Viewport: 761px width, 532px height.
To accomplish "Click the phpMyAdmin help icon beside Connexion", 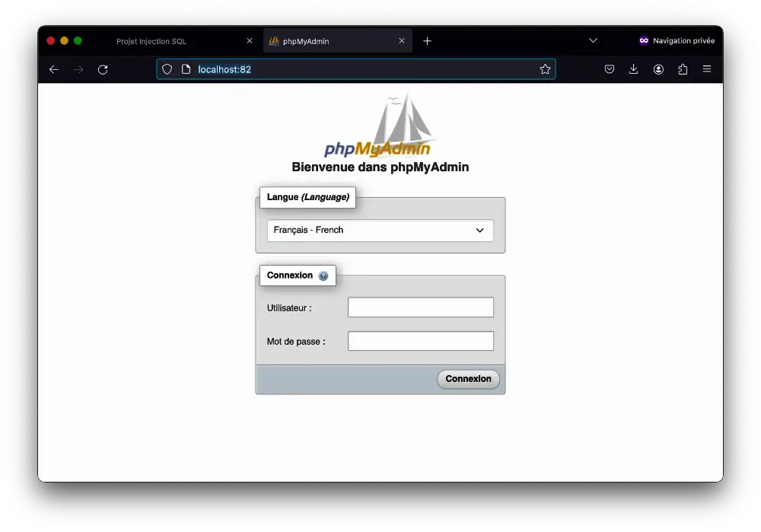I will click(x=323, y=276).
